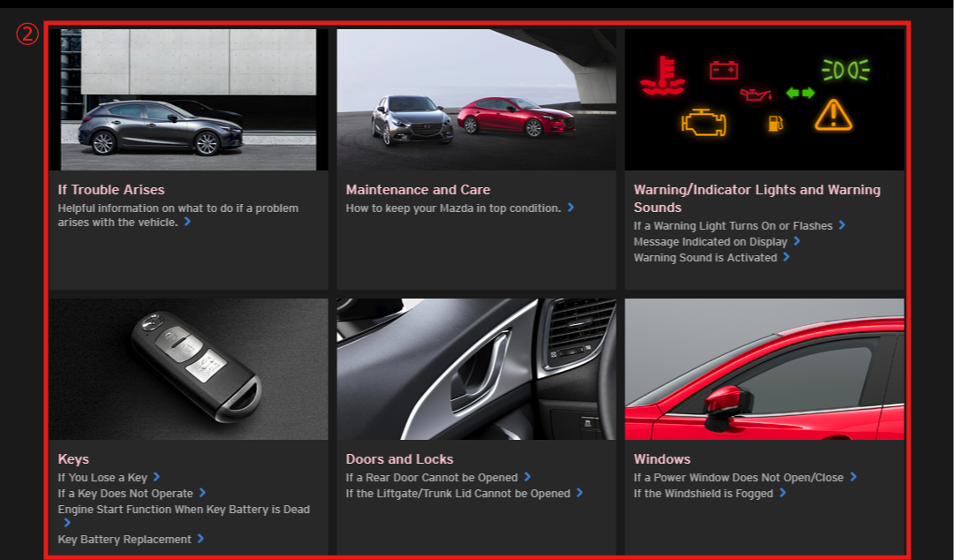Click chevron next to If You Lose a Key
Image resolution: width=954 pixels, height=560 pixels.
[156, 477]
